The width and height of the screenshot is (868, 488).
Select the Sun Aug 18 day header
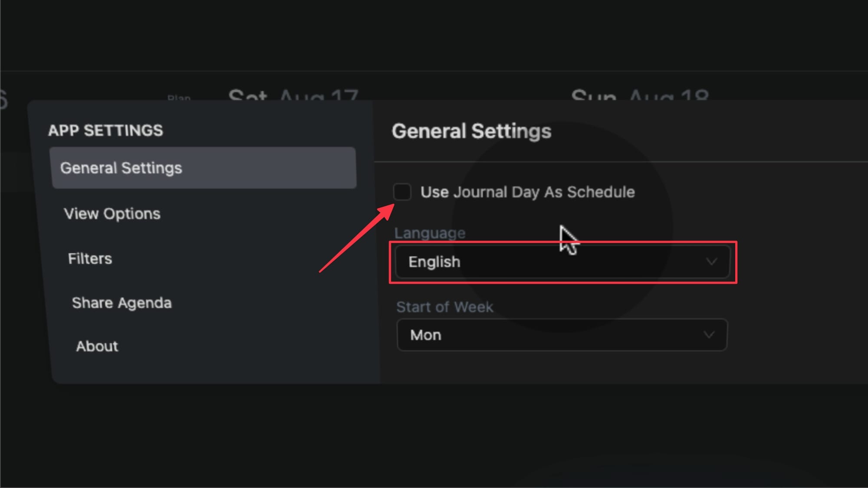tap(641, 96)
